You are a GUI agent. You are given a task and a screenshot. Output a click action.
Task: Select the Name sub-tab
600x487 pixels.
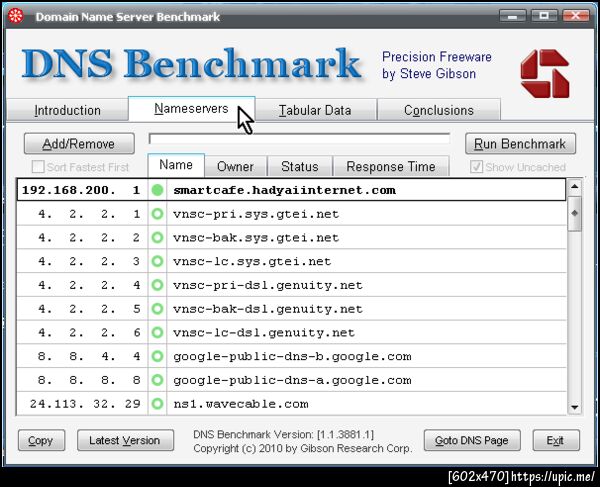pyautogui.click(x=176, y=165)
